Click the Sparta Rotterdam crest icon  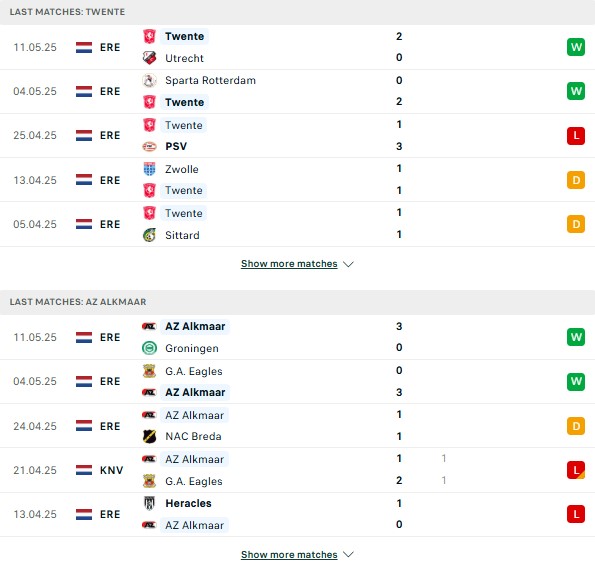pos(150,80)
